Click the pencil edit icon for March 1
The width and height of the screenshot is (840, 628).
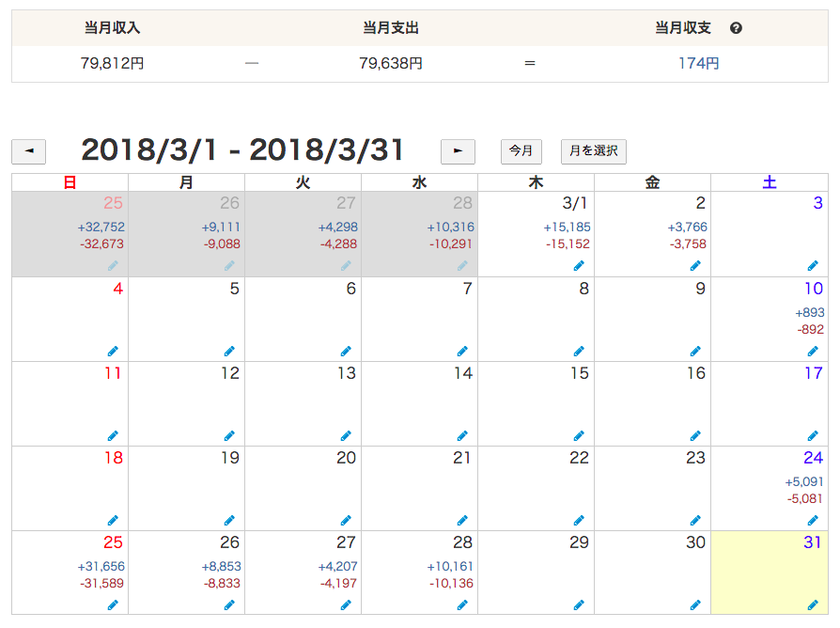pos(579,266)
